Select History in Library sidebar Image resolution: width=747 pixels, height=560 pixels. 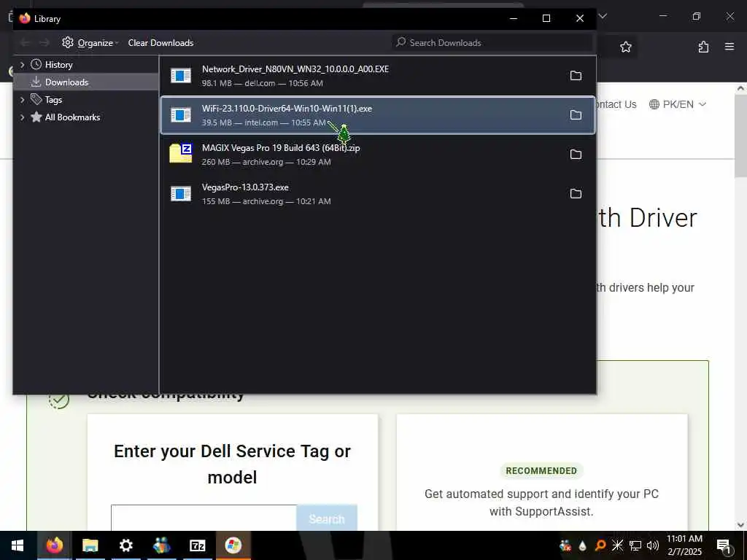tap(58, 65)
